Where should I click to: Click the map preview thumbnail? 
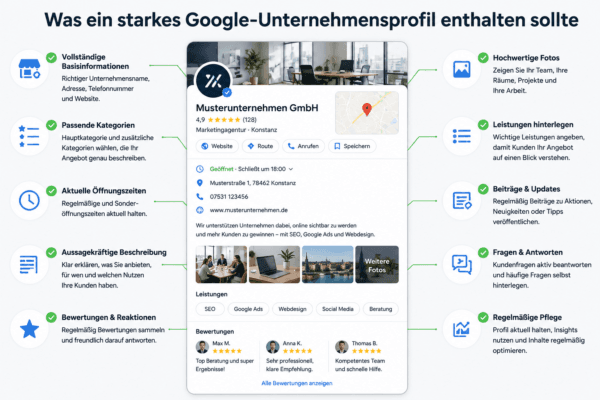(367, 113)
